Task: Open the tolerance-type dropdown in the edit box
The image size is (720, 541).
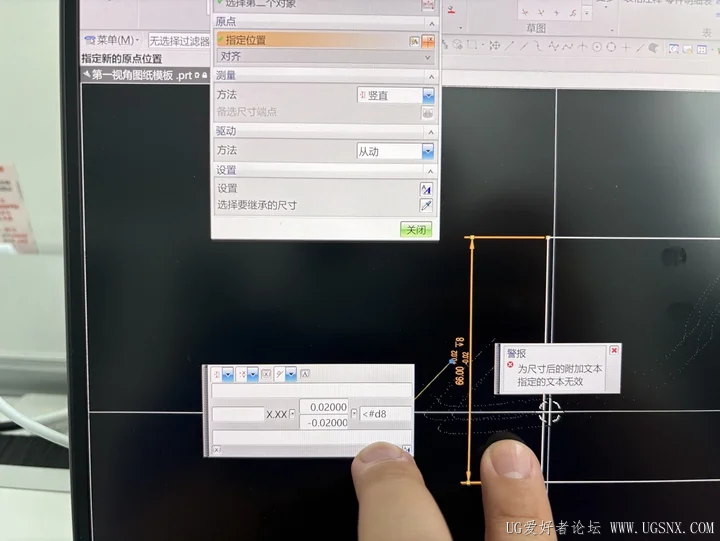Action: click(253, 375)
